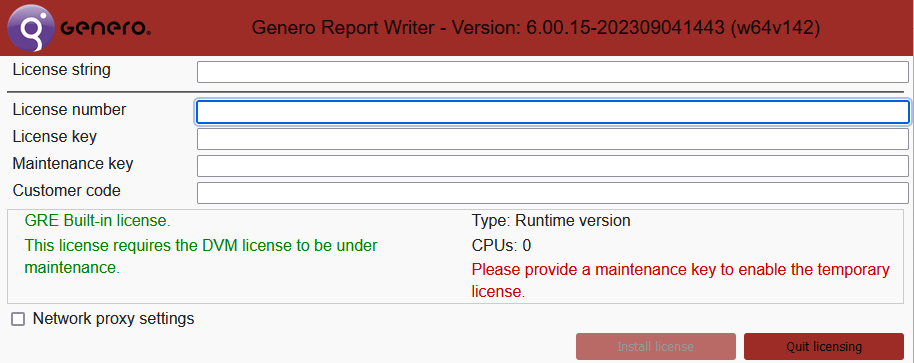Viewport: 914px width, 363px height.
Task: Select the License key input field
Action: tap(553, 139)
